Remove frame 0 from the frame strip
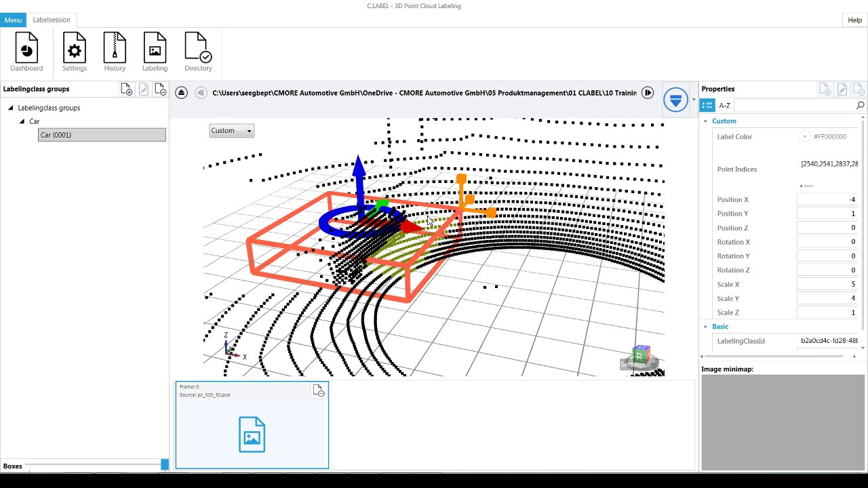Screen dimensions: 868x488 click(x=318, y=390)
